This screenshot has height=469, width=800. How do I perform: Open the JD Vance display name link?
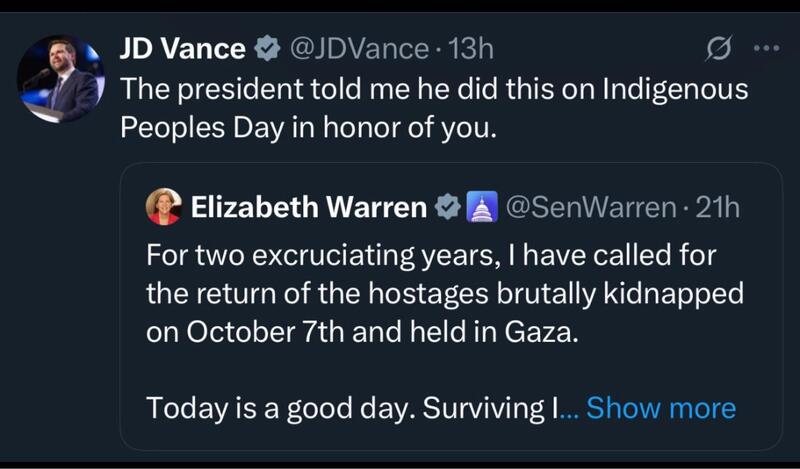182,47
